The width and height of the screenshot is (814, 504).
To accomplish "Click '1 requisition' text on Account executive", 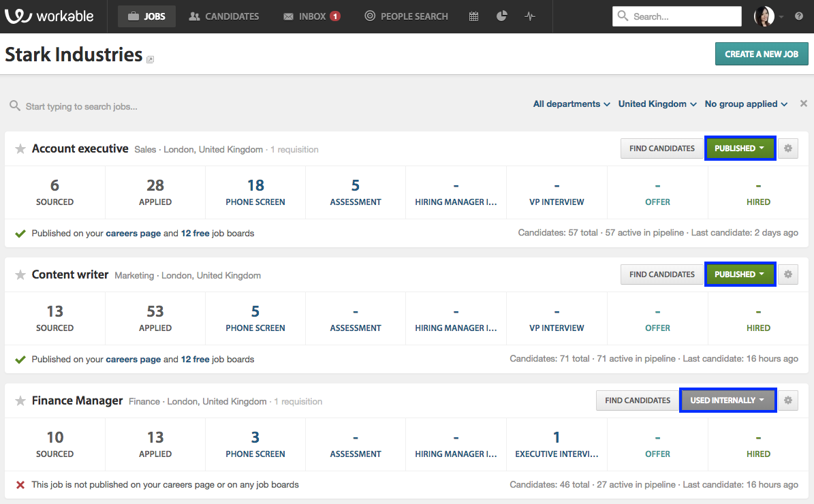I will pyautogui.click(x=294, y=149).
